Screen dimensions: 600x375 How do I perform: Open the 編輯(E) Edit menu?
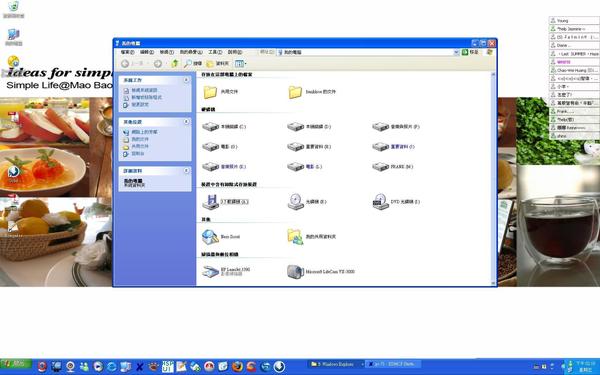(147, 52)
